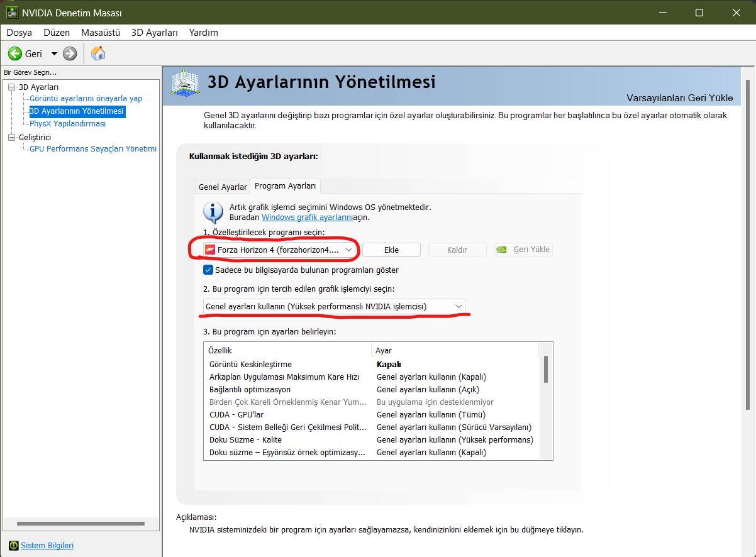Switch to the Program Ayarları tab
756x557 pixels.
[285, 186]
